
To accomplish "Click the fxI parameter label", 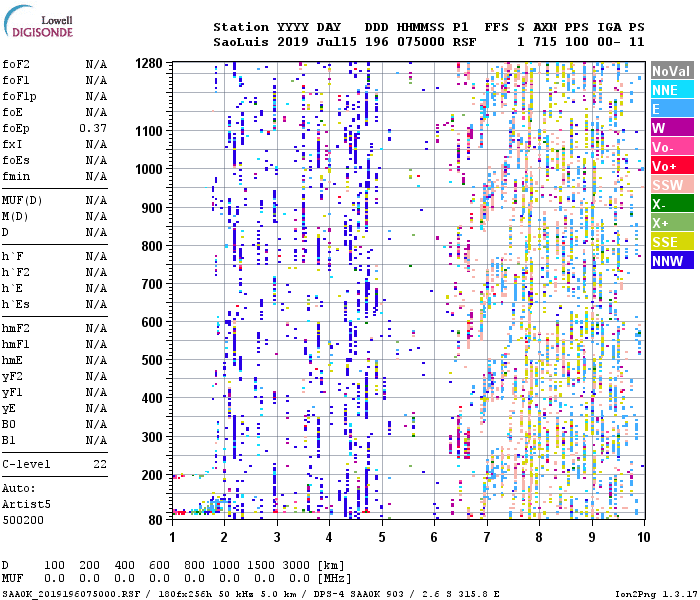I will [x=12, y=144].
